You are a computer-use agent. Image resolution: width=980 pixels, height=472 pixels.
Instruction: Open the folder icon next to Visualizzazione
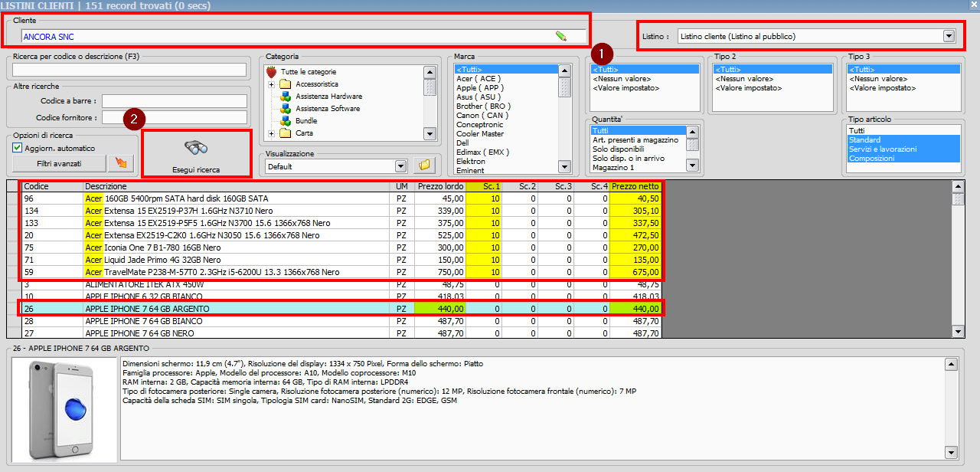(424, 166)
